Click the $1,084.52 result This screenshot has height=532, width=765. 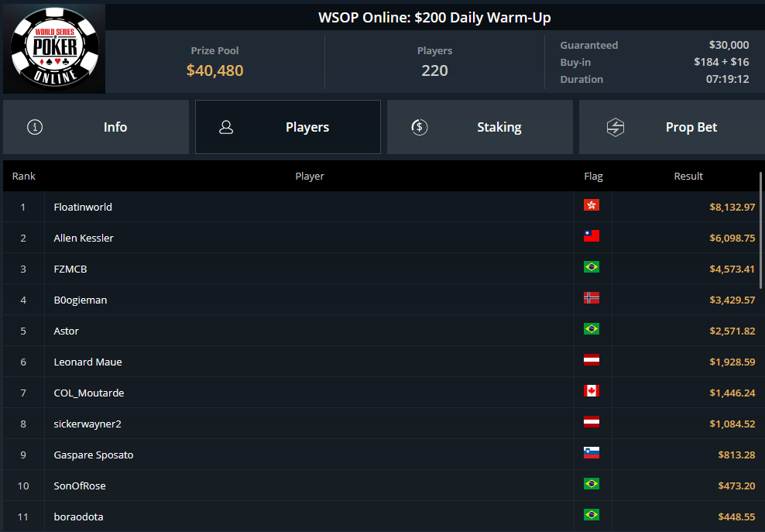point(732,424)
